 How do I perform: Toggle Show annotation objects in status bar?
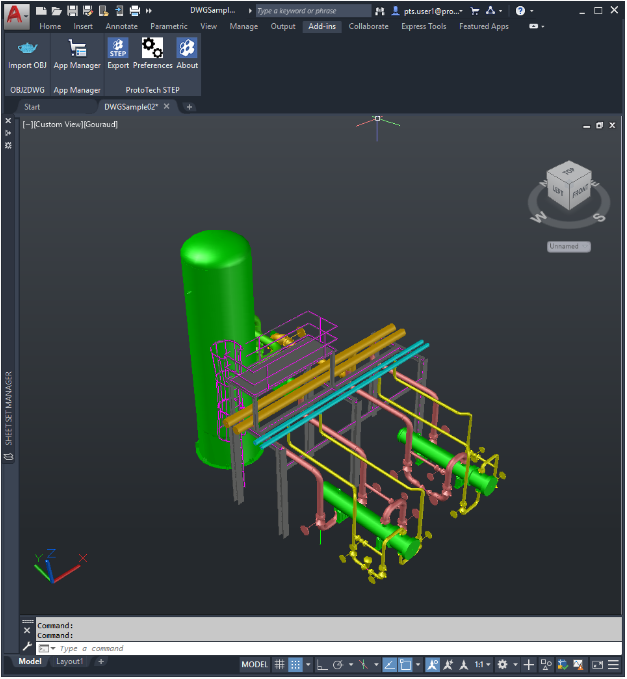coord(432,665)
